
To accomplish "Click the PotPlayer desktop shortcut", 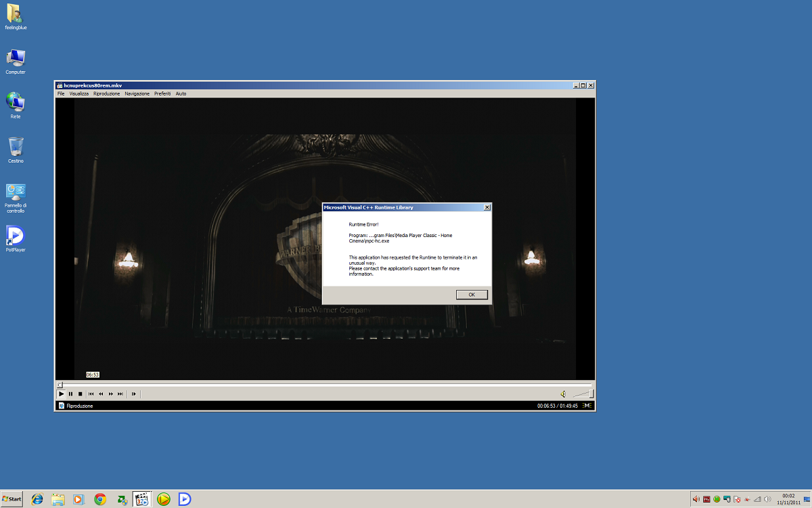I will coord(15,236).
